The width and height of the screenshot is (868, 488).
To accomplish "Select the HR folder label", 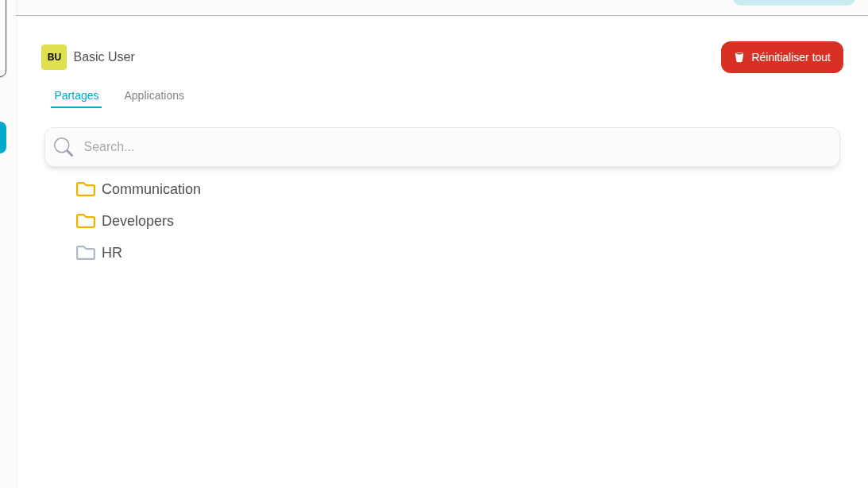I will 112,253.
